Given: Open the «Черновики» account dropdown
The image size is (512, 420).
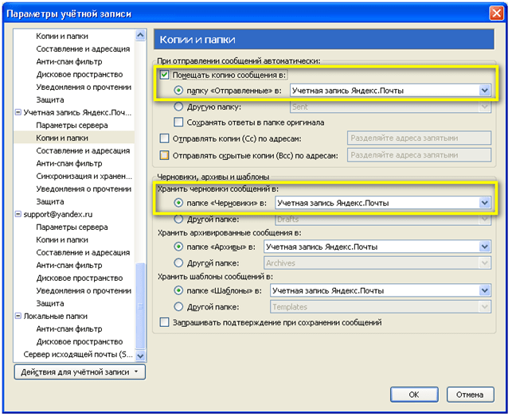Looking at the screenshot, I should point(484,203).
